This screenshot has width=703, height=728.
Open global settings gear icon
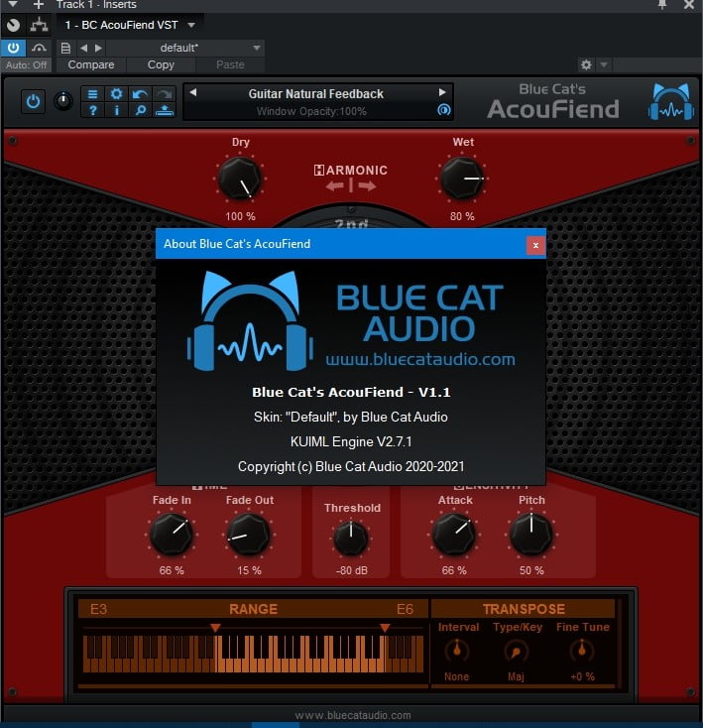117,94
